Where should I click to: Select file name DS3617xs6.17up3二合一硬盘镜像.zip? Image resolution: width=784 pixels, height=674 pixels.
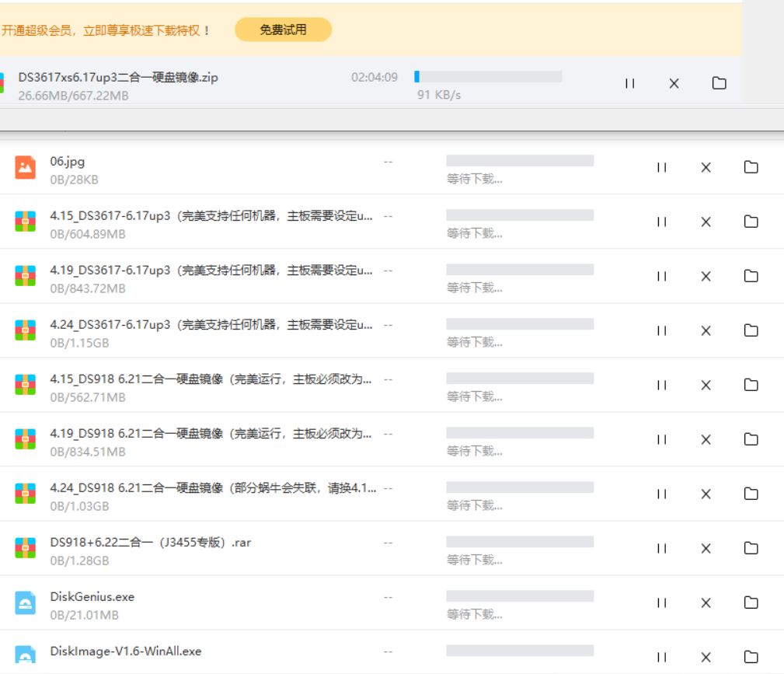118,78
